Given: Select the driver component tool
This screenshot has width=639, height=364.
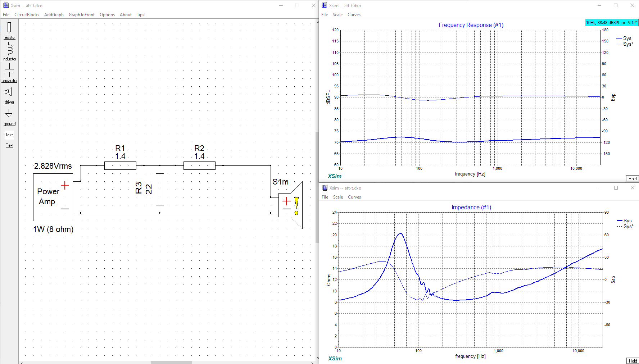Looking at the screenshot, I should (9, 95).
